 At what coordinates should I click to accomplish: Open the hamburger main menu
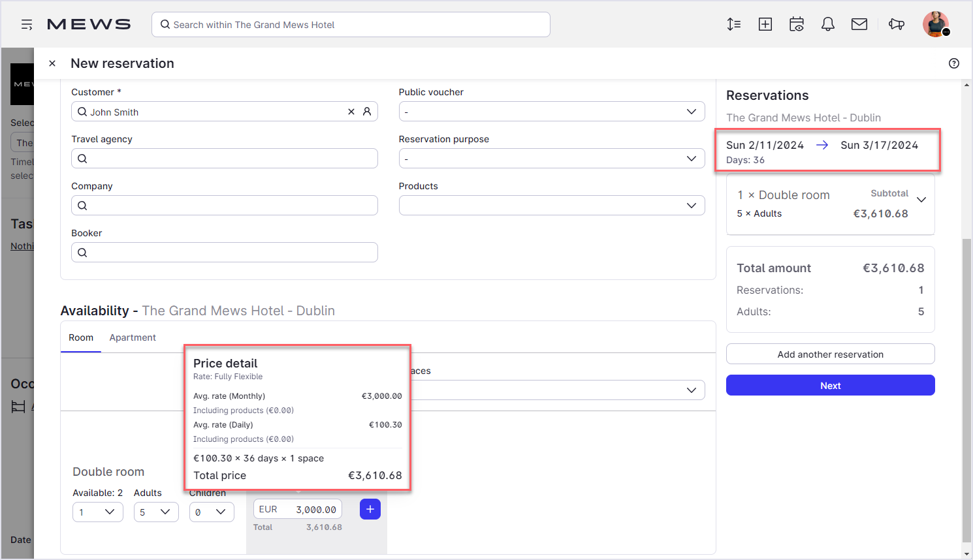pyautogui.click(x=27, y=25)
